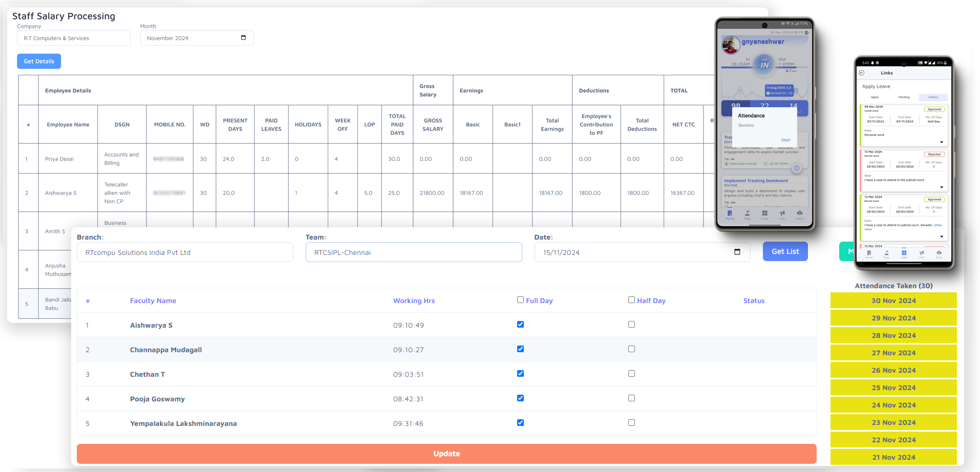The image size is (980, 472).
Task: Tap OKAY in the Attendance dialog
Action: pos(785,140)
